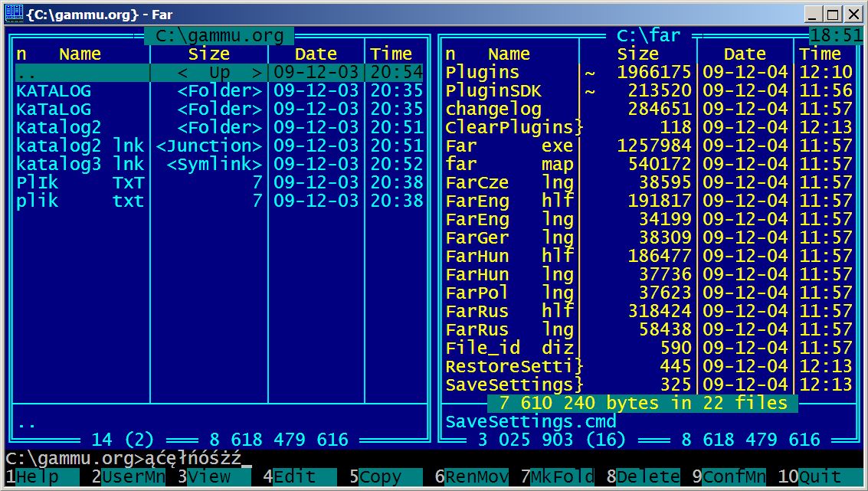Click the 4Edit key bar button

300,476
